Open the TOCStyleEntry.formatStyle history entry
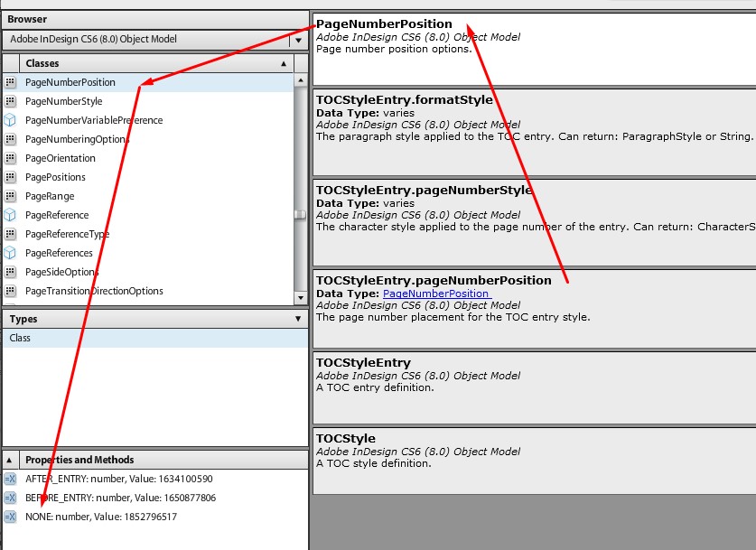 pyautogui.click(x=534, y=132)
